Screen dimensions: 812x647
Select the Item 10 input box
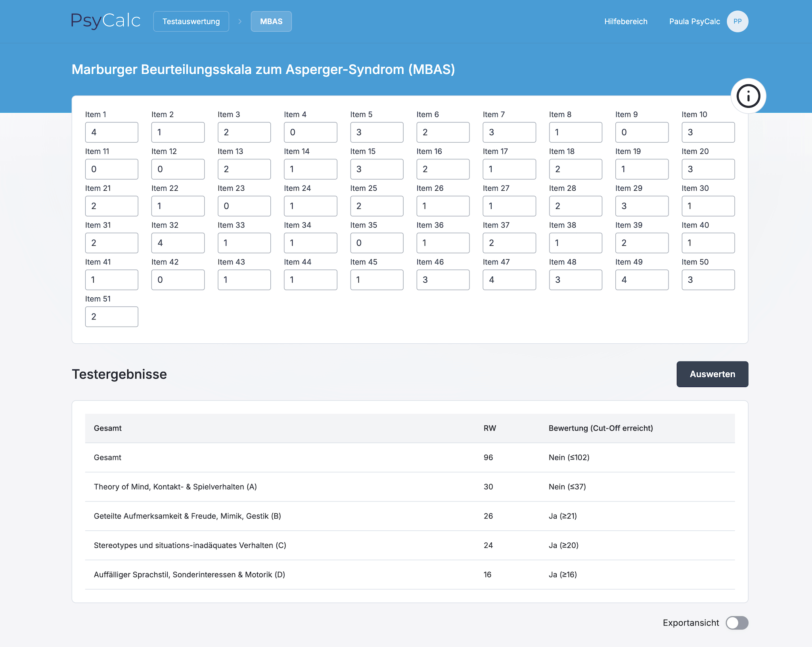[708, 132]
